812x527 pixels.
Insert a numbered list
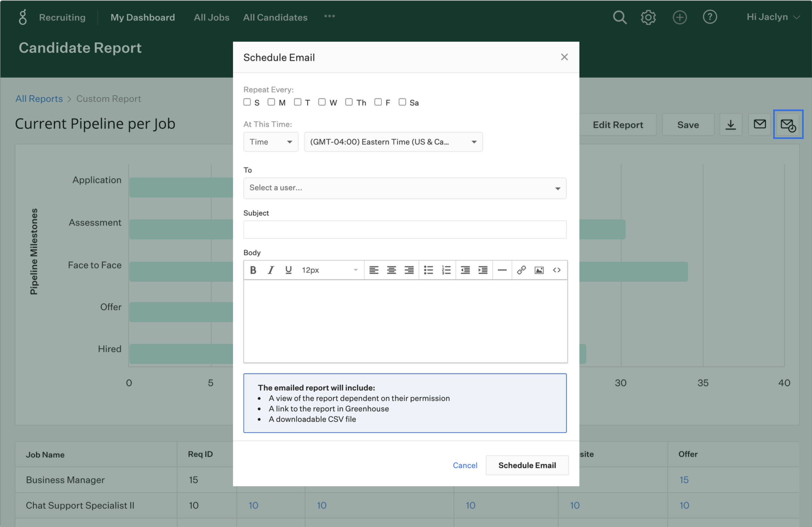(446, 270)
